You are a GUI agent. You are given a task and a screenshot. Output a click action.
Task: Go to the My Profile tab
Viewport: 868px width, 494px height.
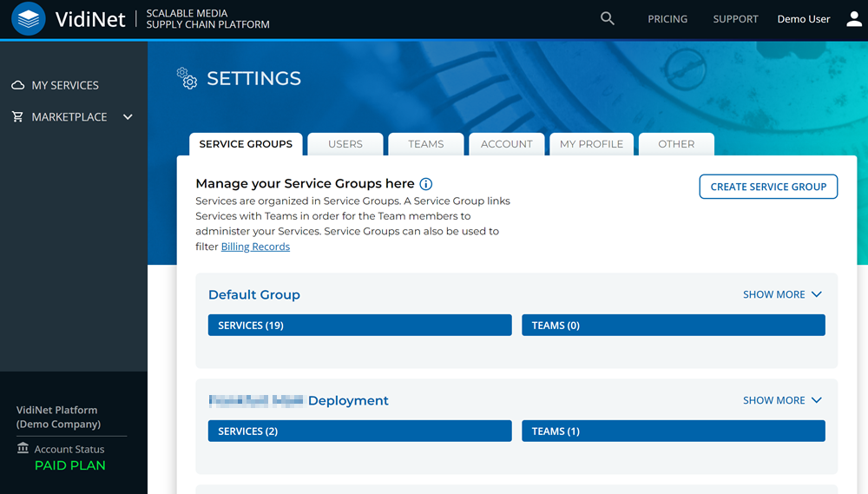(591, 144)
